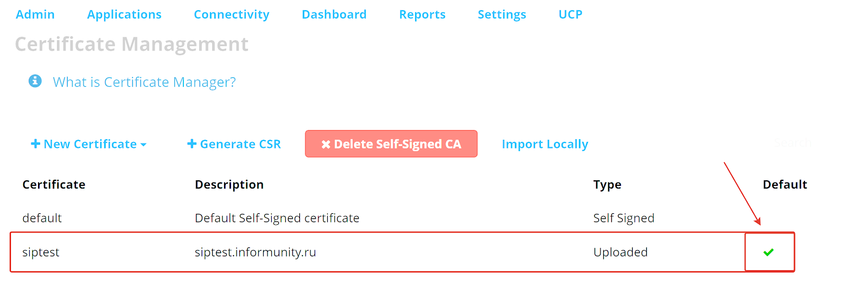Open the What is Certificate Manager link
Viewport: 868px width, 286px height.
(x=144, y=82)
